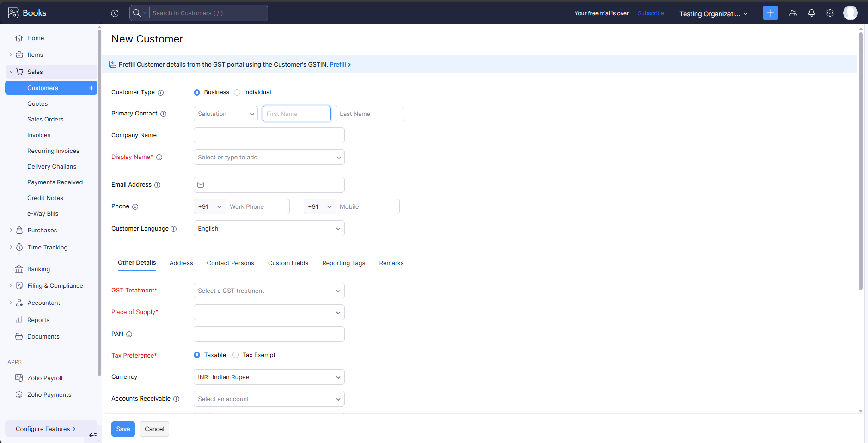Select the Individual customer type

point(237,92)
